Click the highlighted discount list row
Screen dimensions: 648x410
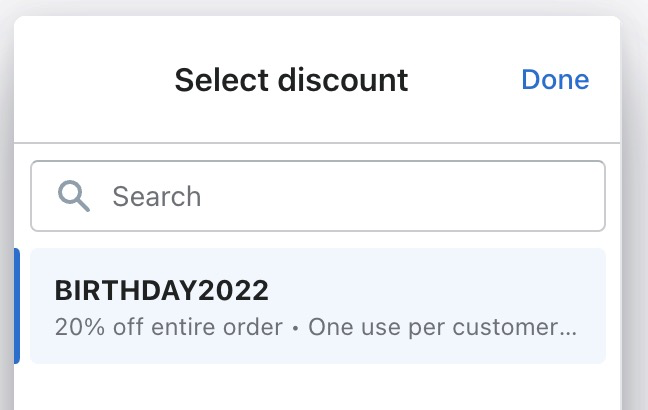[x=318, y=306]
